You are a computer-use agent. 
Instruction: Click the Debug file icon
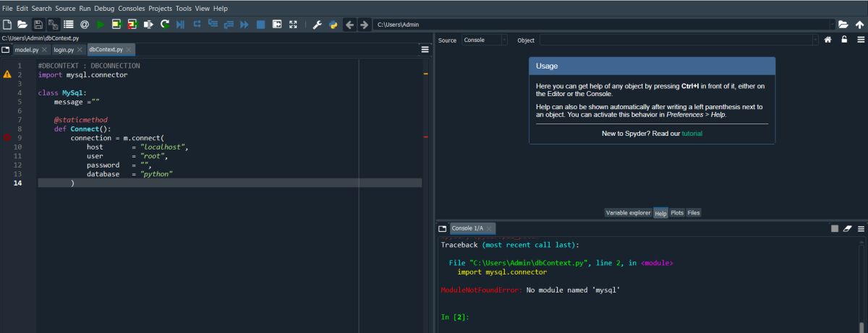click(180, 25)
